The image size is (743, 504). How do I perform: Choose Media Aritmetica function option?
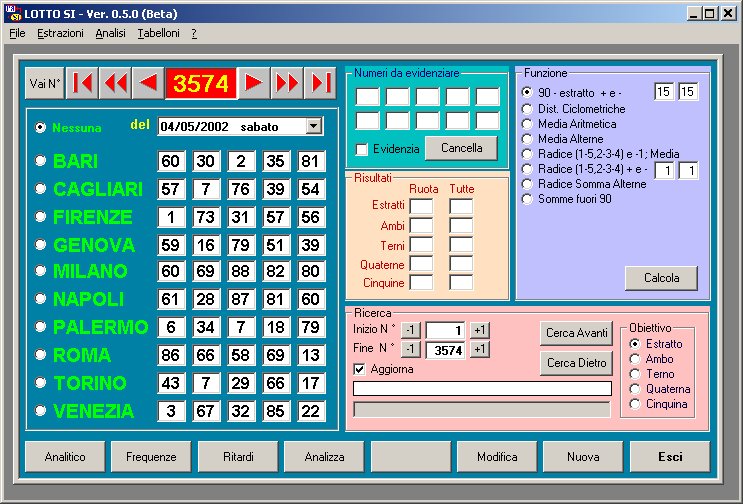[x=527, y=124]
